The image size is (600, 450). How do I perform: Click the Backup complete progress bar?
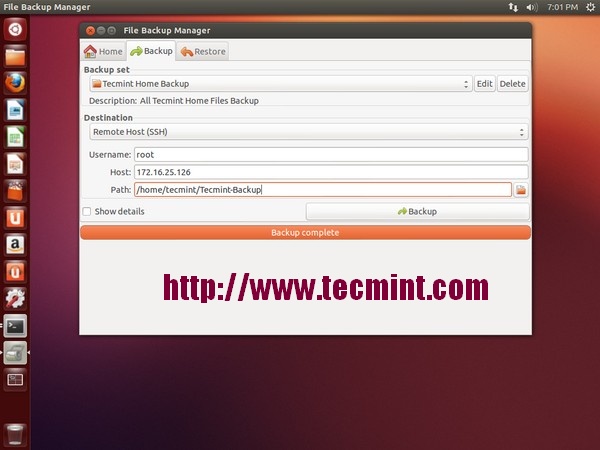pyautogui.click(x=305, y=233)
